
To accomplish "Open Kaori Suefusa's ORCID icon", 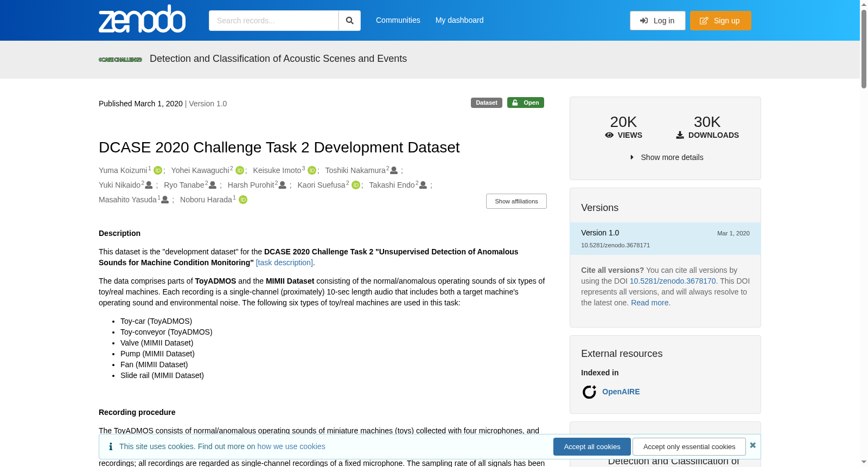I will (356, 185).
